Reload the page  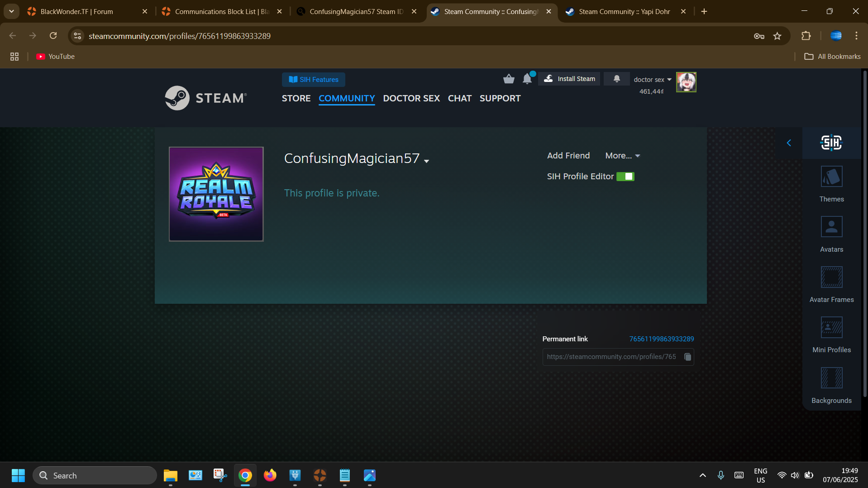[x=53, y=36]
